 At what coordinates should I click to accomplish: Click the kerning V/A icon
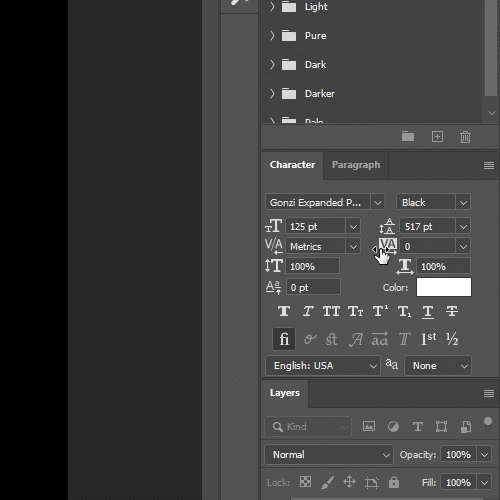(x=274, y=246)
